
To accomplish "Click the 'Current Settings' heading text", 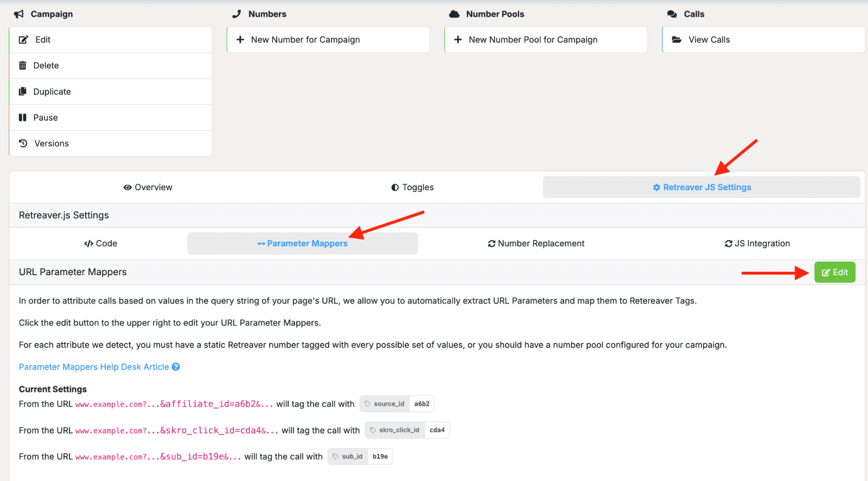I will (x=53, y=389).
